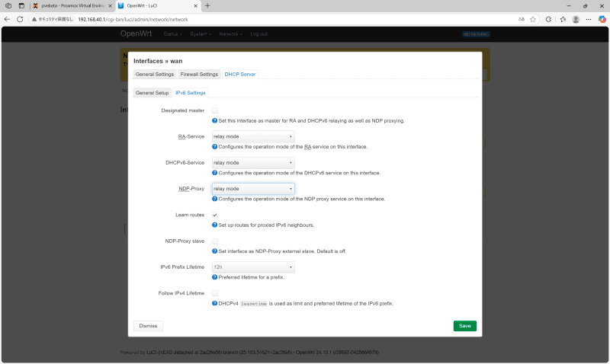
Task: Go back using browser back arrow
Action: coord(7,19)
